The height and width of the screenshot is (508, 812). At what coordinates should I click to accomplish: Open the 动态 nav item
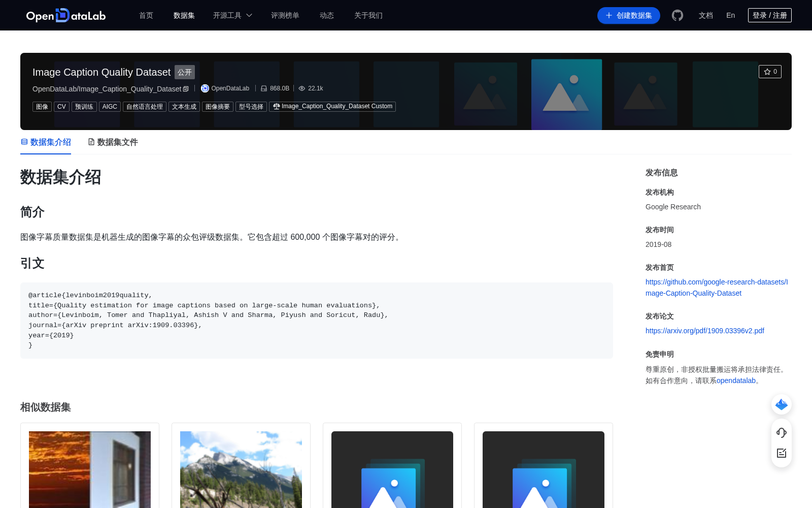(x=327, y=15)
